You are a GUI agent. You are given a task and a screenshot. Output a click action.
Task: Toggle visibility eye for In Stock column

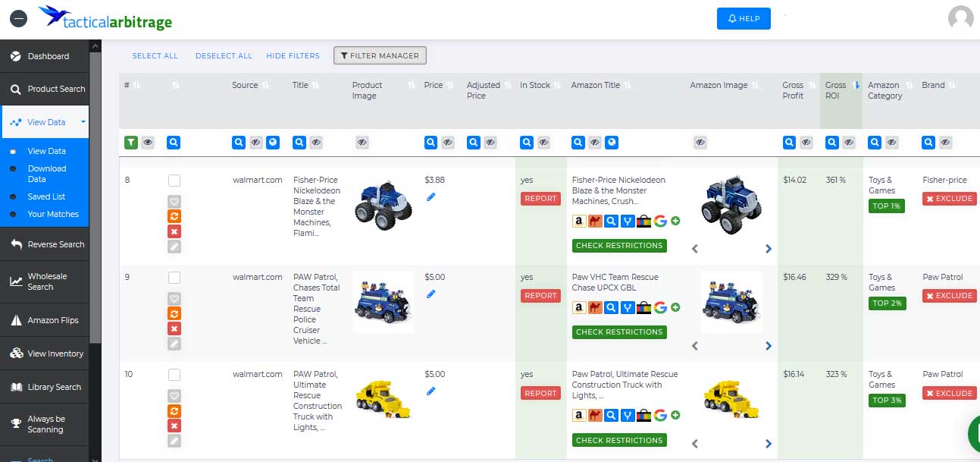543,142
